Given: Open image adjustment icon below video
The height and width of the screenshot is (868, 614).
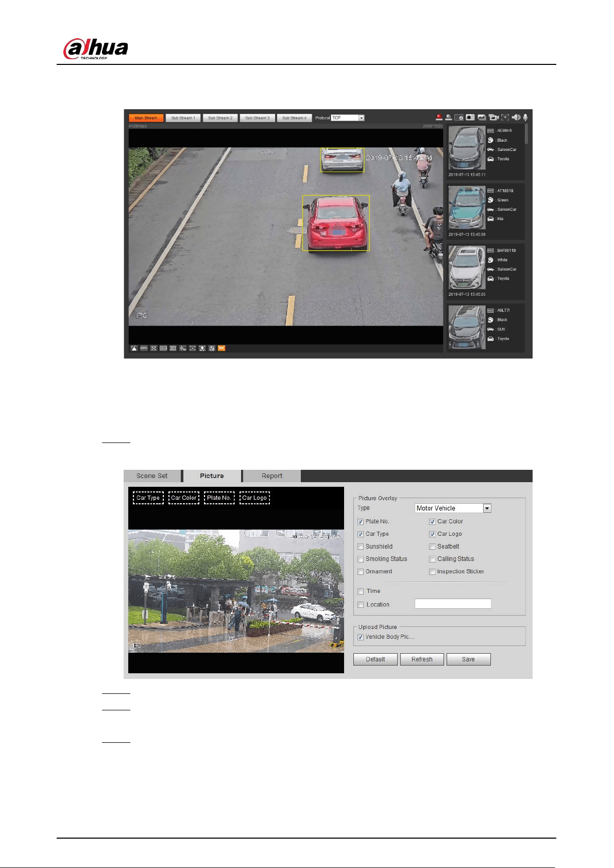Looking at the screenshot, I should point(134,348).
